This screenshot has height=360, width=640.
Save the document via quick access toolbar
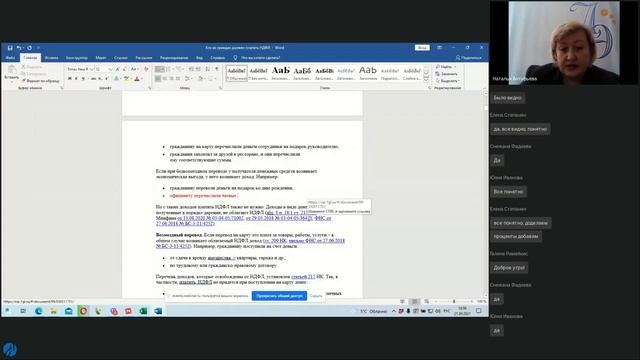pyautogui.click(x=10, y=48)
